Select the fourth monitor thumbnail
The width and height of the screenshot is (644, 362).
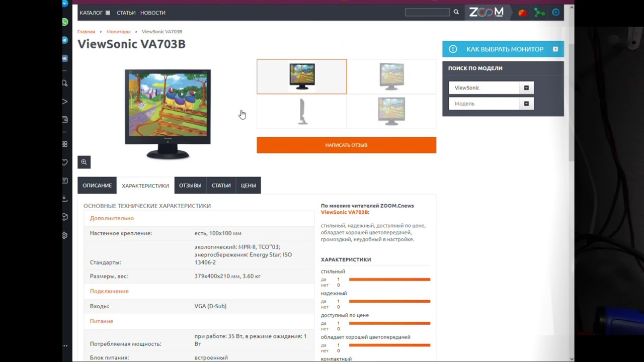(391, 111)
